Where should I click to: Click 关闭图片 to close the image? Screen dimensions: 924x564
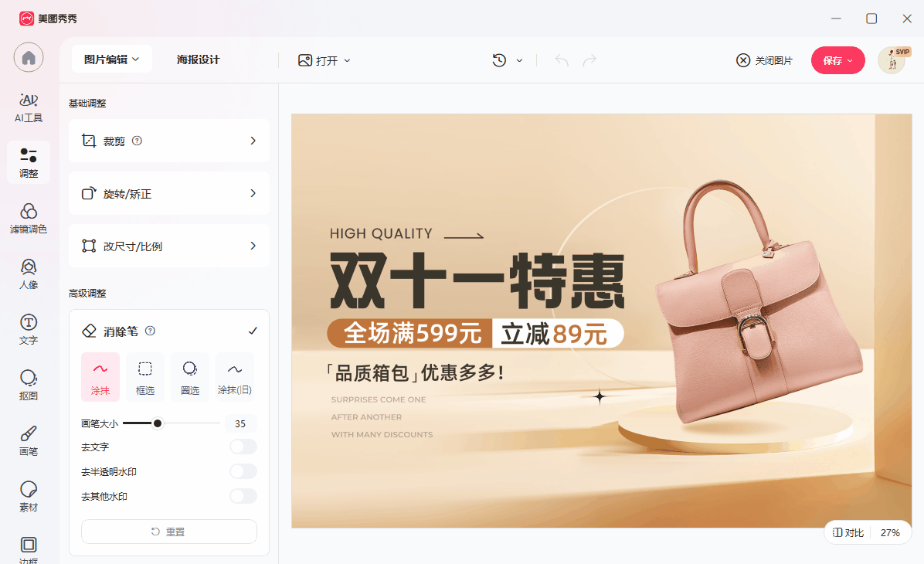pyautogui.click(x=764, y=60)
